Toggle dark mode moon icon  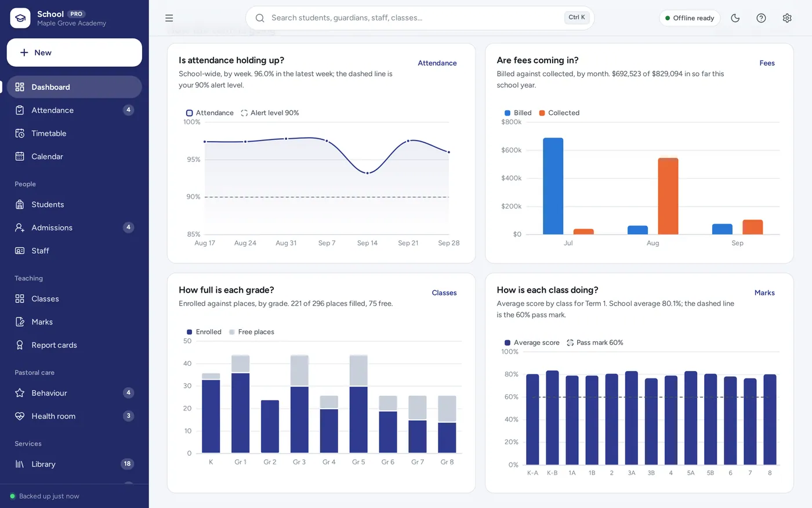click(x=735, y=18)
